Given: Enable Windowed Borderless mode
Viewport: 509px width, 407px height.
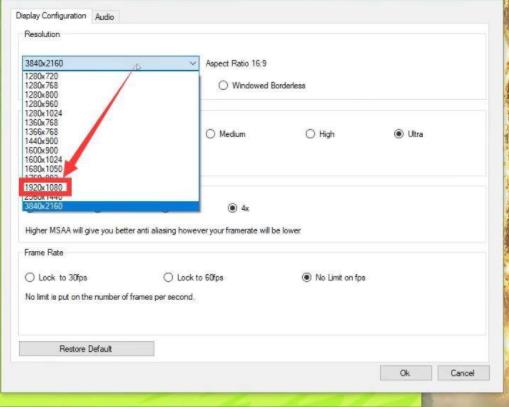Looking at the screenshot, I should tap(223, 85).
